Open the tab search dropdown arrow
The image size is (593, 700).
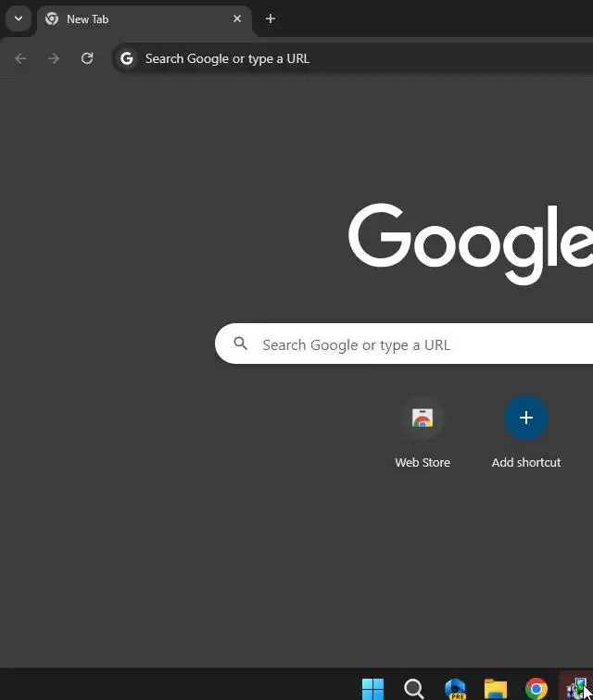19,19
